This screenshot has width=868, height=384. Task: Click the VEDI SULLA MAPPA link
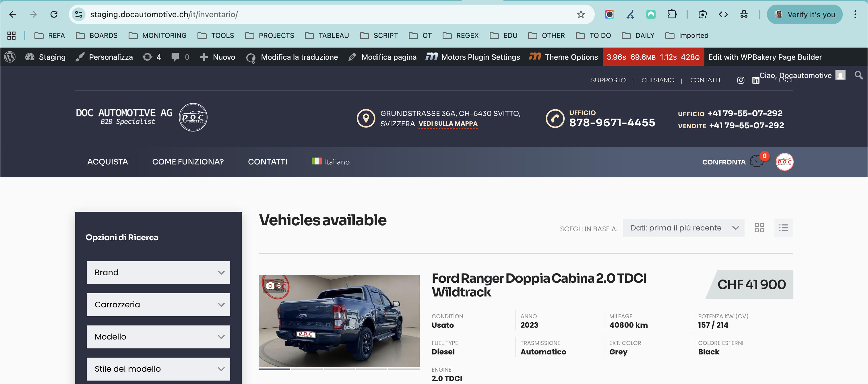tap(448, 124)
